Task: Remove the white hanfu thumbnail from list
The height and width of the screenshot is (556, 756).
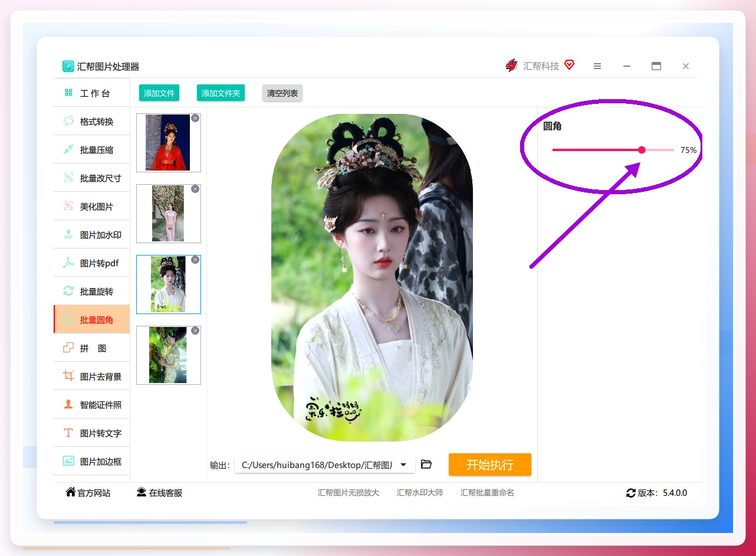Action: click(x=195, y=260)
